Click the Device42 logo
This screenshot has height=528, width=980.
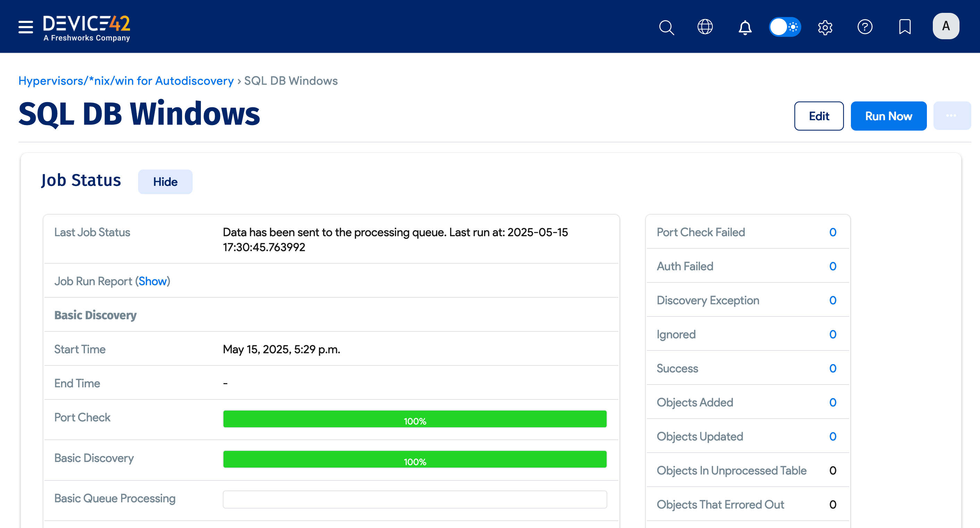(86, 27)
